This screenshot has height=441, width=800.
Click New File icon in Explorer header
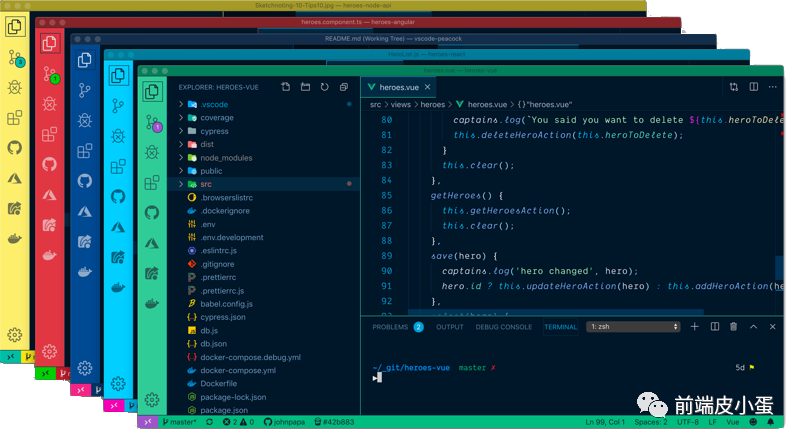pos(286,87)
